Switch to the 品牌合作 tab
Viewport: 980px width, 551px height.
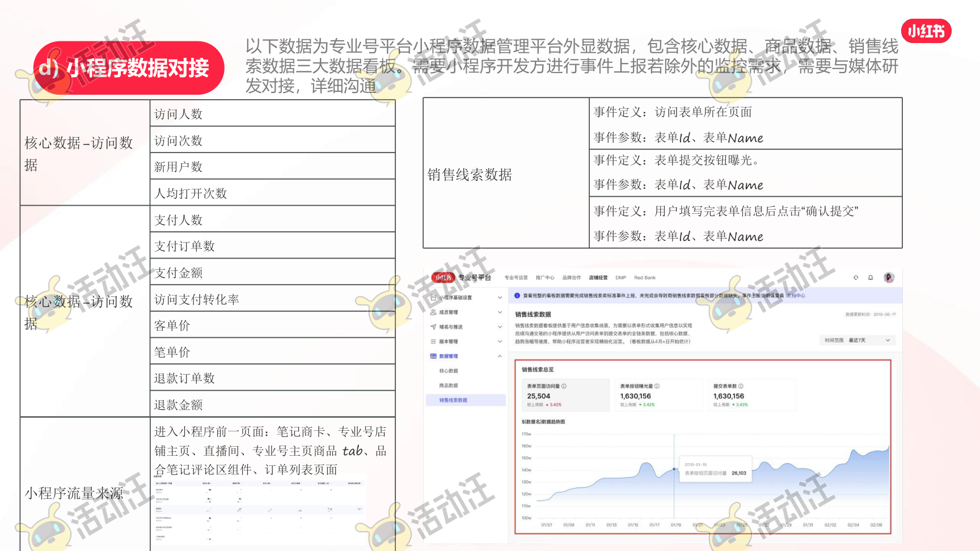click(x=572, y=278)
